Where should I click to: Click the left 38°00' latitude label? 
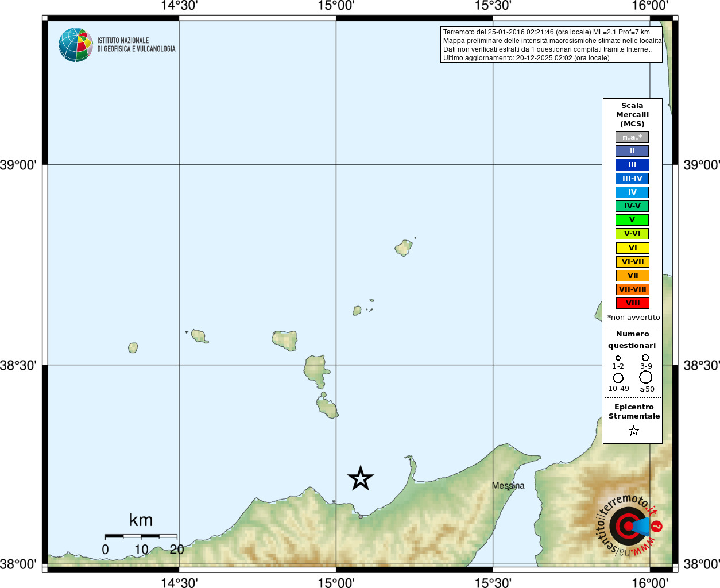click(x=18, y=564)
